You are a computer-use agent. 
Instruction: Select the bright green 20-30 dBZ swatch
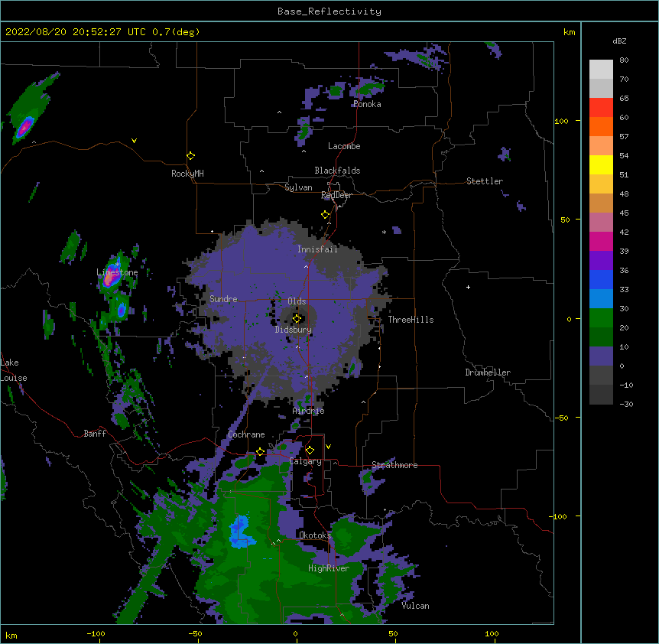601,318
